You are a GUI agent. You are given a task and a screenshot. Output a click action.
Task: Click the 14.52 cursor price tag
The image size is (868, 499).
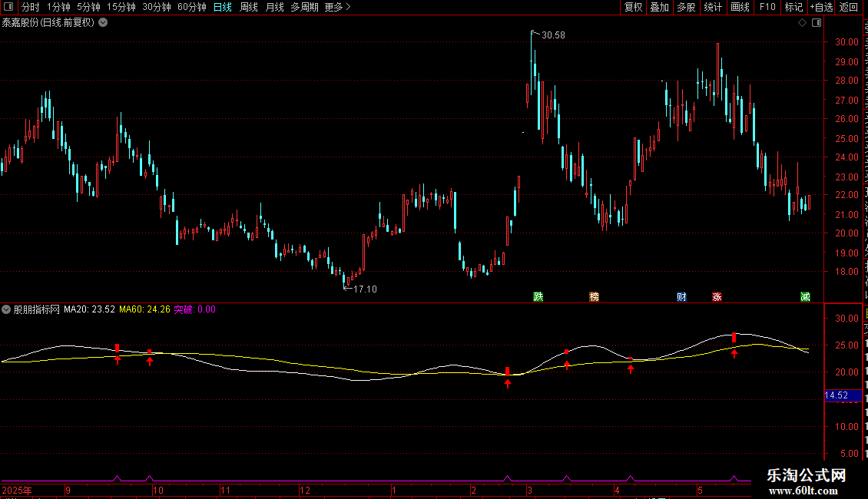pos(843,395)
